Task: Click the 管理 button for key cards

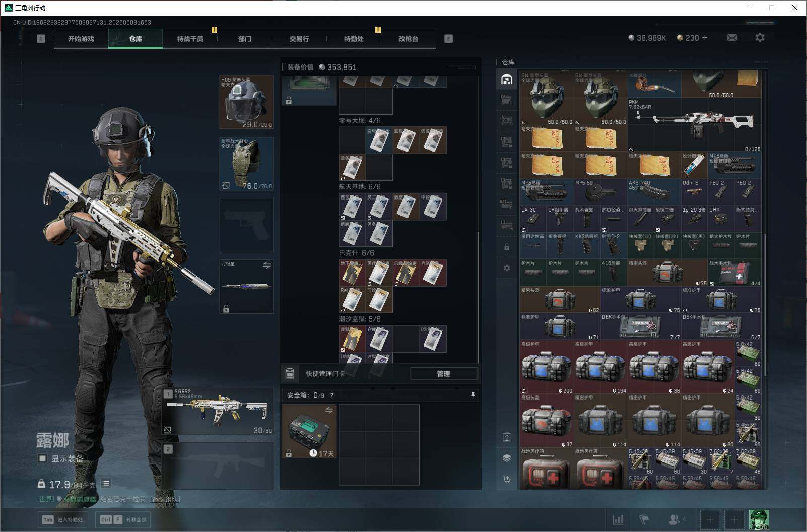Action: point(443,373)
